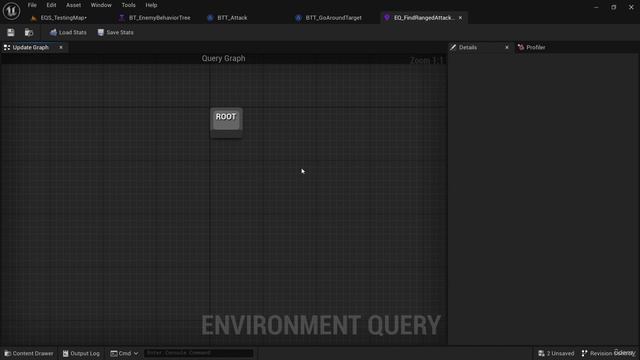
Task: Save the current asset with the floppy icon
Action: 11,32
